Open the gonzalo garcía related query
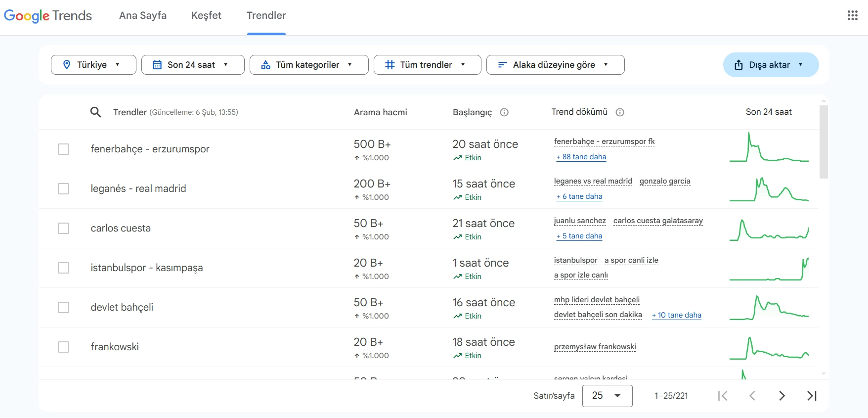Image resolution: width=868 pixels, height=418 pixels. point(665,181)
